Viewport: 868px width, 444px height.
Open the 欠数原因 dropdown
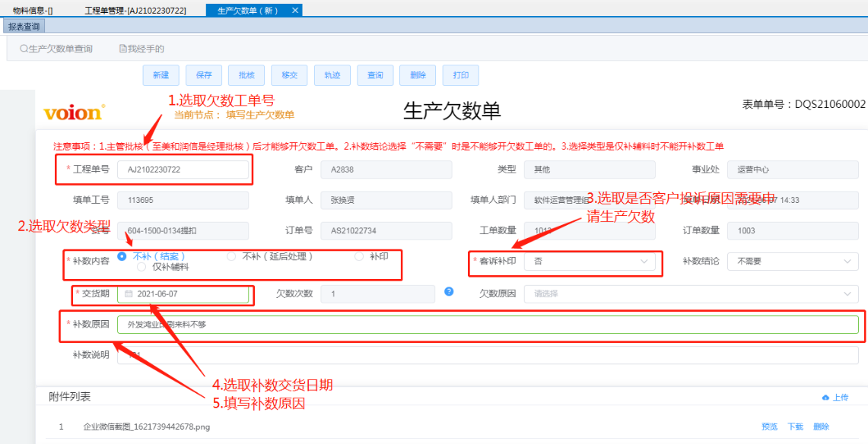692,294
